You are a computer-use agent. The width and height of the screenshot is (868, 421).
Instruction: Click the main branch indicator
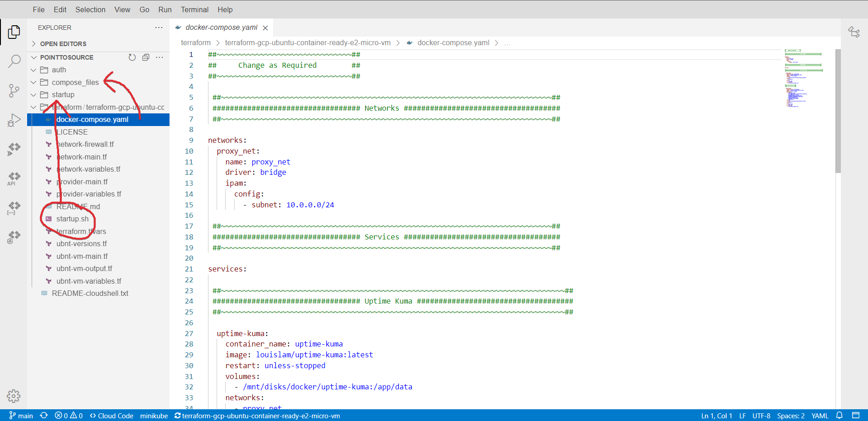pyautogui.click(x=21, y=416)
